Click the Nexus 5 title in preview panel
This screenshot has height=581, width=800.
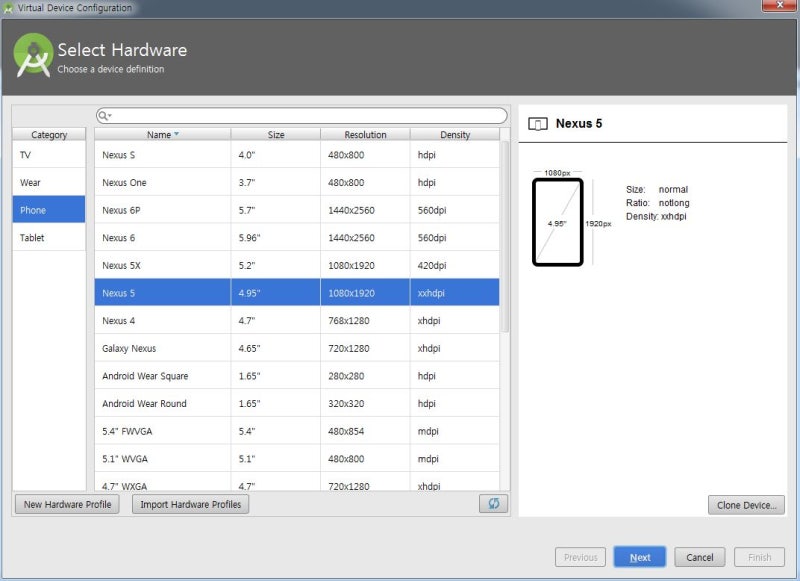(579, 123)
